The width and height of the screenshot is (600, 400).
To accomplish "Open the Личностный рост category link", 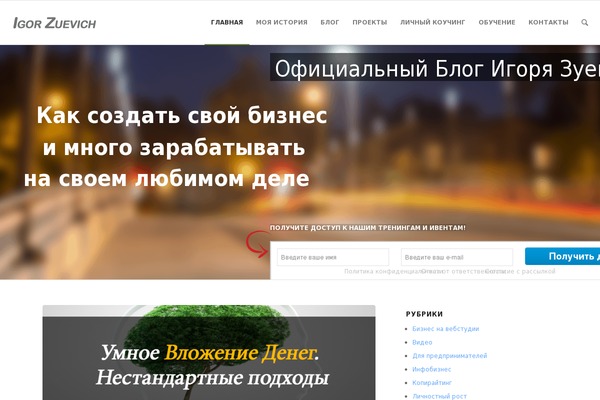I will 439,396.
